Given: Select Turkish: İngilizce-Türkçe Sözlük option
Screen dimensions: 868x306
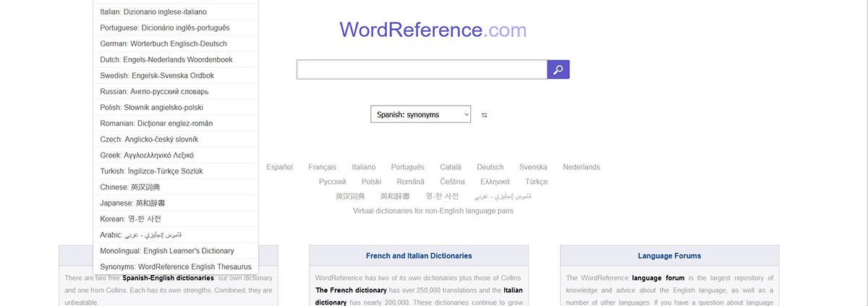Looking at the screenshot, I should (x=176, y=171).
